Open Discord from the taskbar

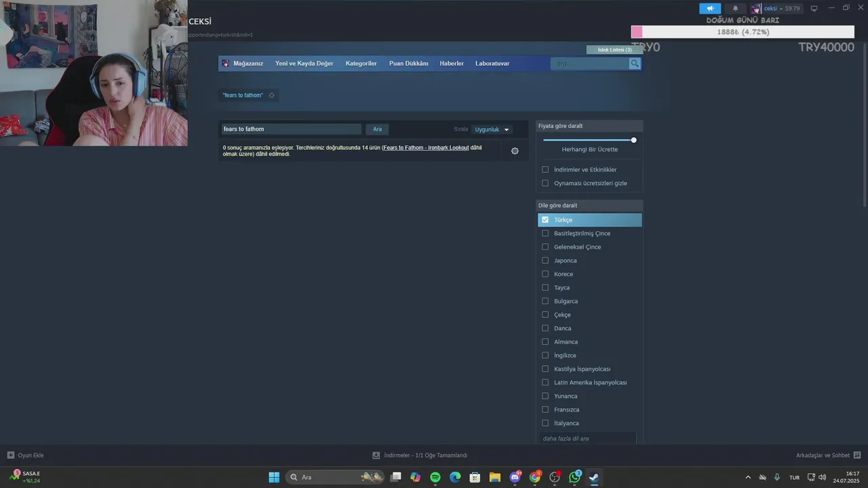coord(515,477)
